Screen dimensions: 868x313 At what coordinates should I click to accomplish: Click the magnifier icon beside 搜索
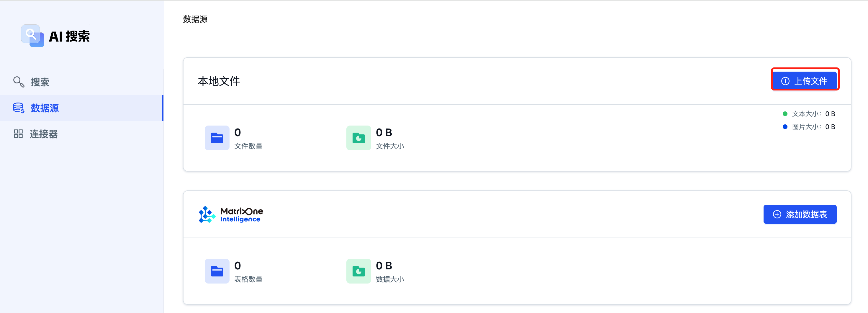tap(19, 82)
